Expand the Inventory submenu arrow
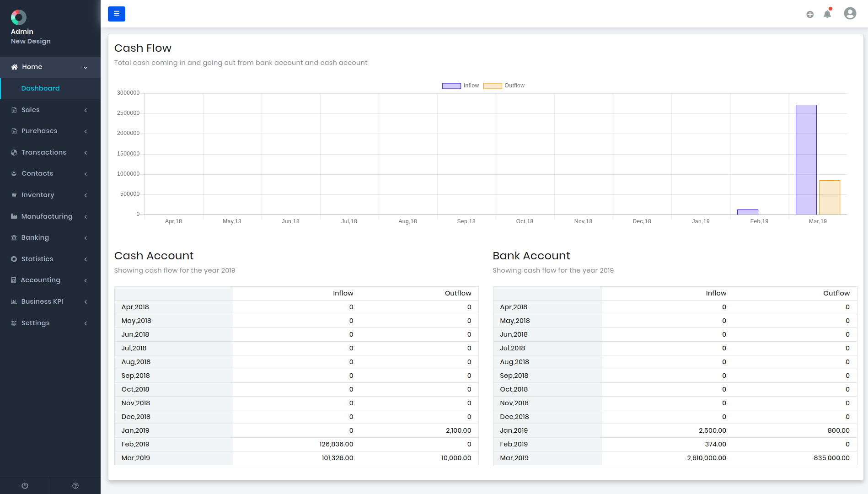The image size is (868, 494). (86, 195)
